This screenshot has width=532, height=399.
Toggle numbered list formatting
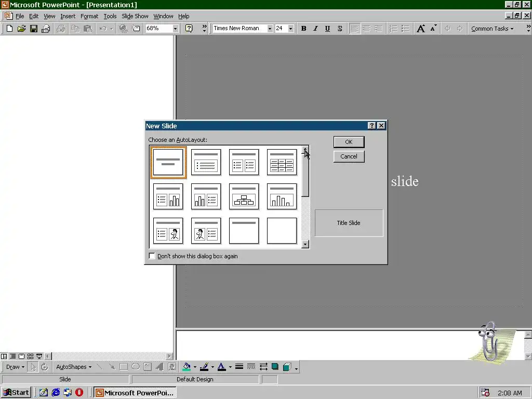[x=393, y=29]
